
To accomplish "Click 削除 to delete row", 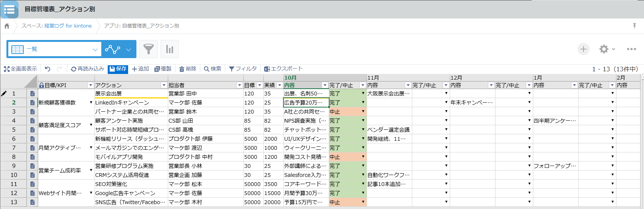I will pyautogui.click(x=188, y=69).
